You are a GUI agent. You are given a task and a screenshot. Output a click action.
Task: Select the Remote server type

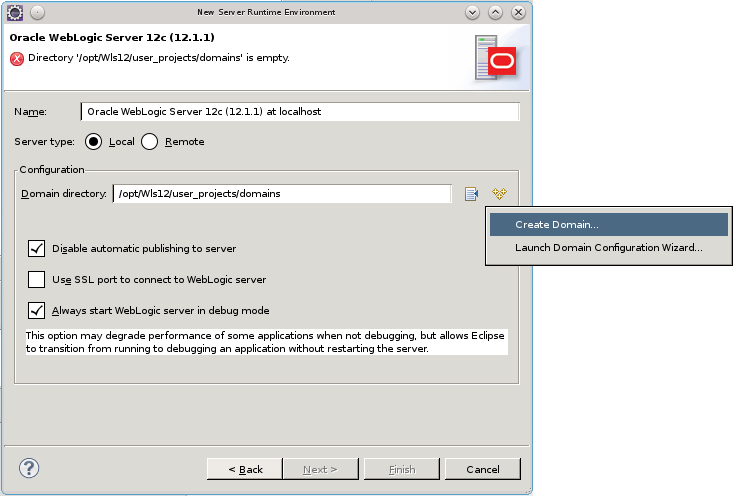coord(149,142)
